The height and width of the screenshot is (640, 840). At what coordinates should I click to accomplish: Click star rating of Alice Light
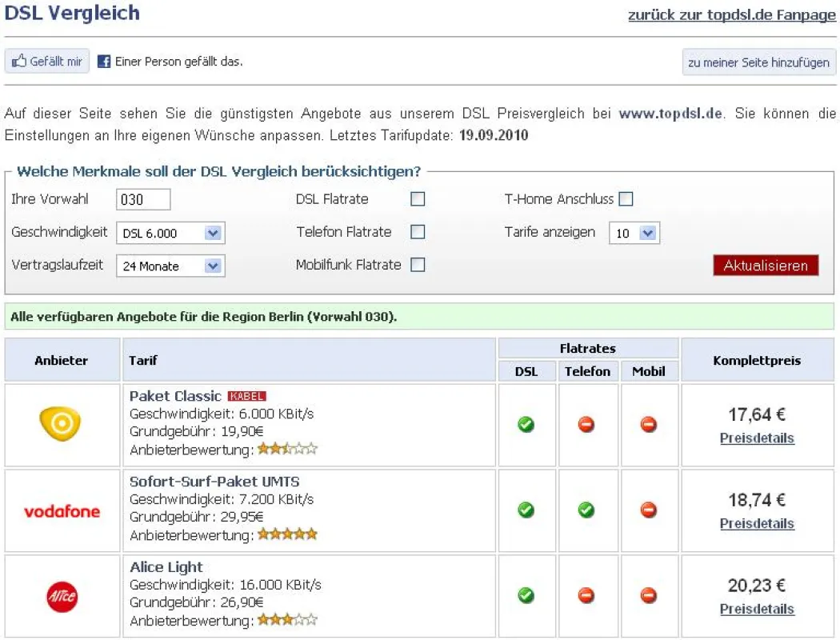coord(288,620)
